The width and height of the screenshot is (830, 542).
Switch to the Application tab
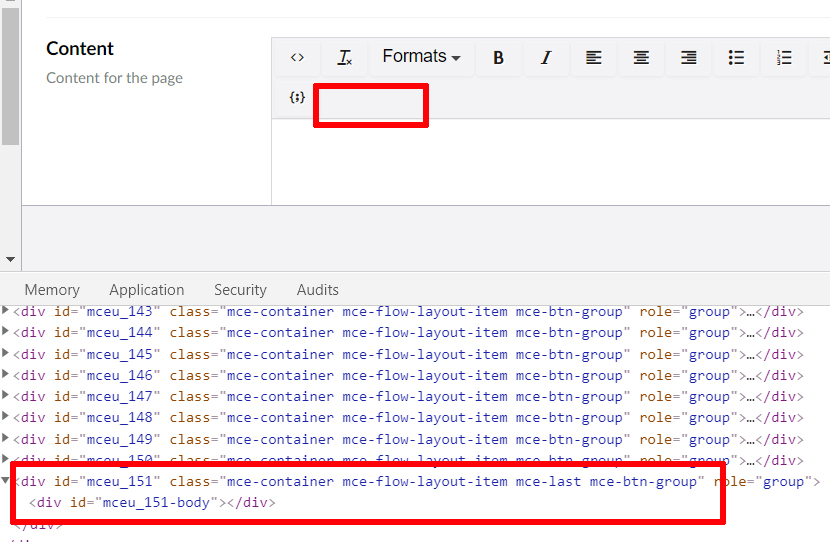point(147,290)
